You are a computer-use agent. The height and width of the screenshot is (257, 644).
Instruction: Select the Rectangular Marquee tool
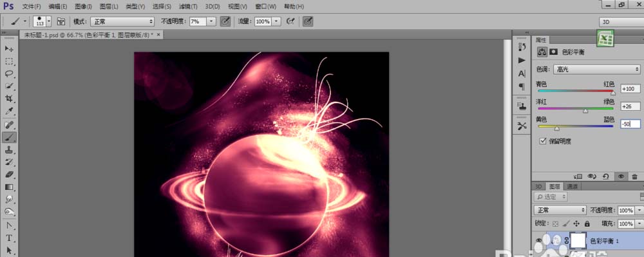tap(9, 62)
